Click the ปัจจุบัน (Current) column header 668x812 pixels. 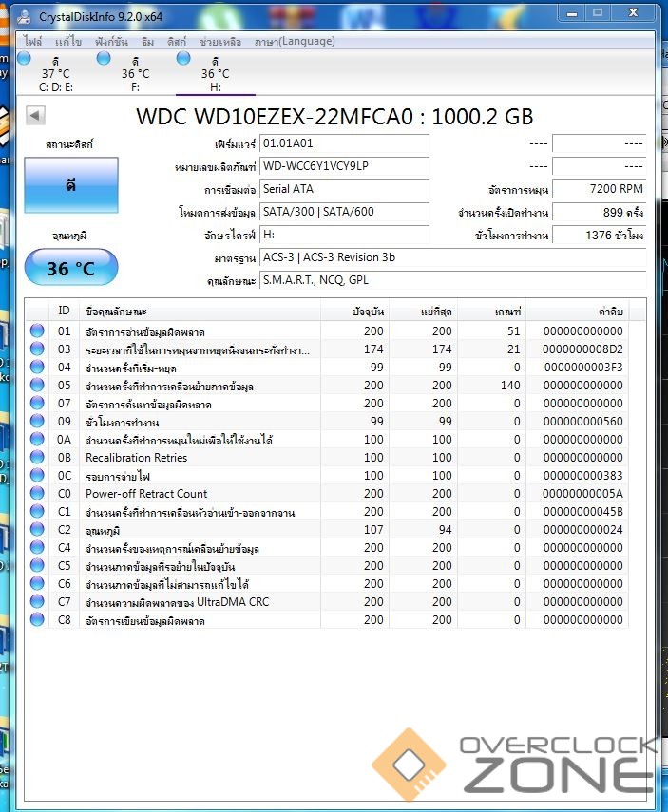pos(354,311)
